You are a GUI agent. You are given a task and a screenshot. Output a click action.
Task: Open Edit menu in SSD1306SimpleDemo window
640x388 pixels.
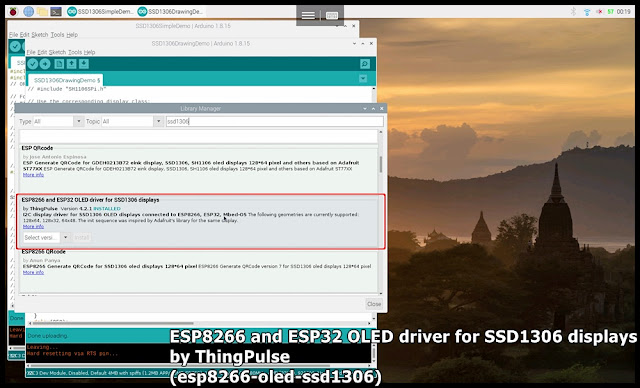coord(24,35)
